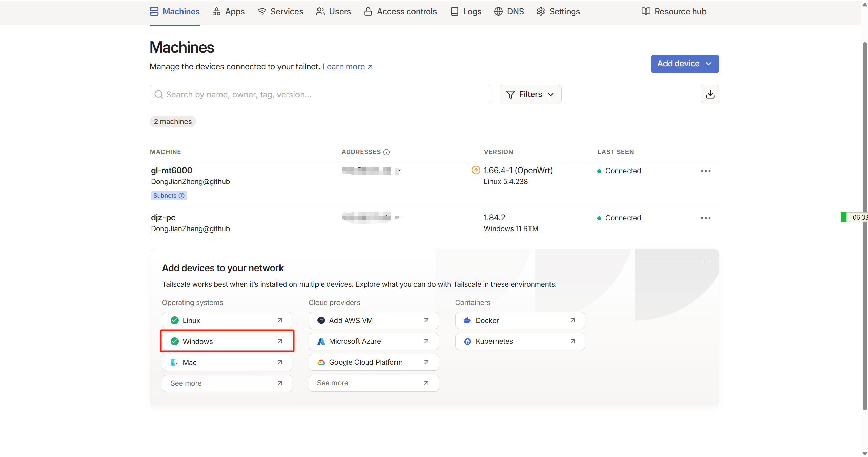The height and width of the screenshot is (457, 868).
Task: Open the Docker container guide
Action: (x=520, y=320)
